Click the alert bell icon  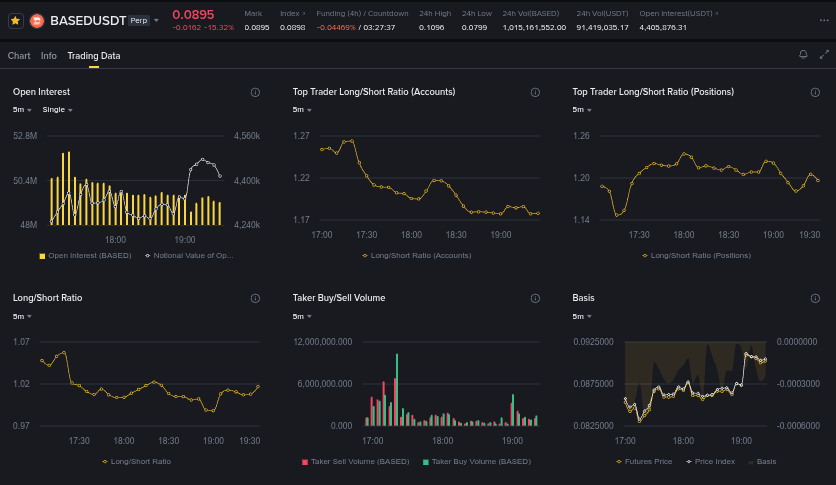(x=803, y=55)
